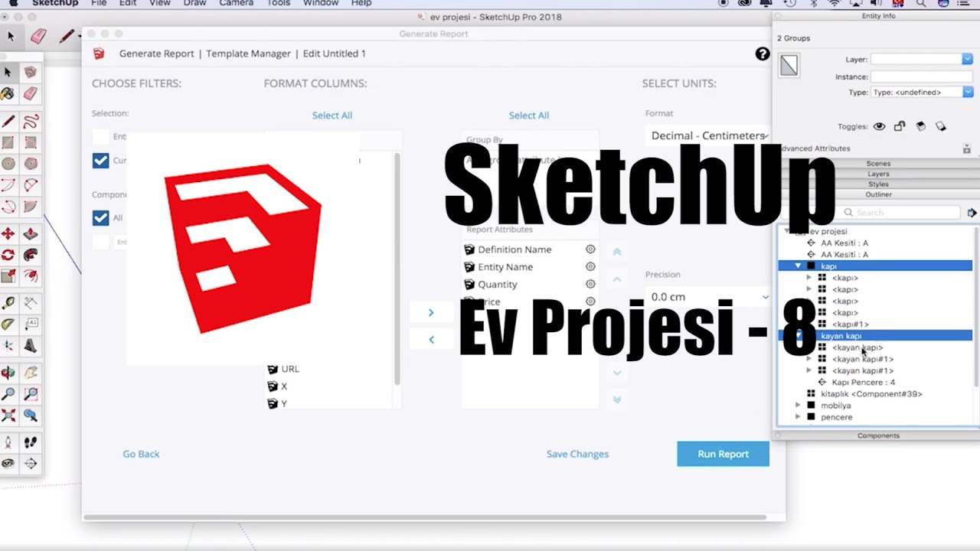Screen dimensions: 980x551
Task: Select the Text label tool
Action: tap(31, 324)
